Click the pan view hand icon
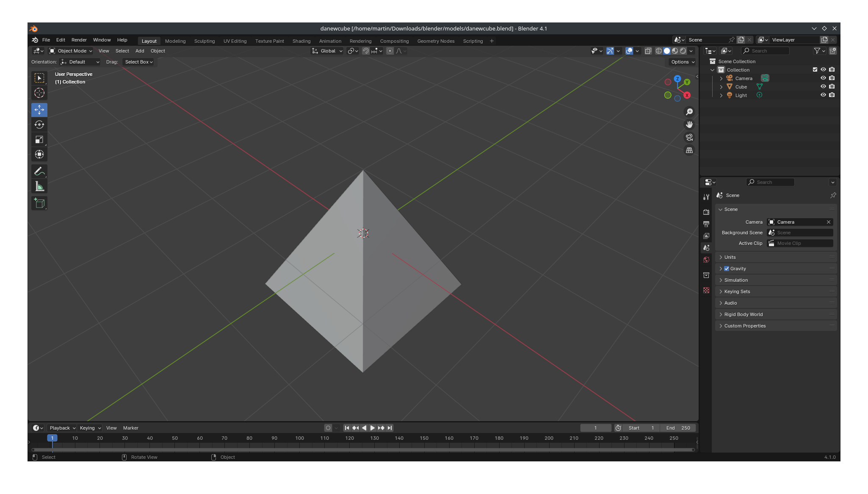 pos(689,125)
